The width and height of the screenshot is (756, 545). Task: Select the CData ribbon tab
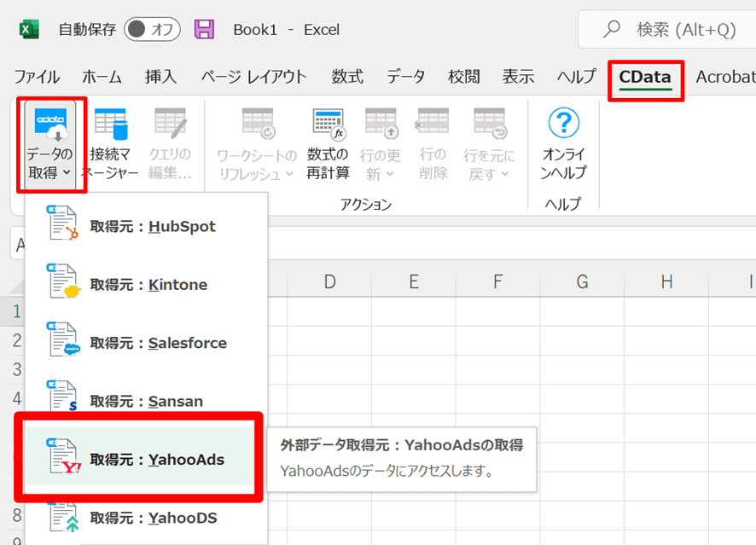pyautogui.click(x=645, y=77)
